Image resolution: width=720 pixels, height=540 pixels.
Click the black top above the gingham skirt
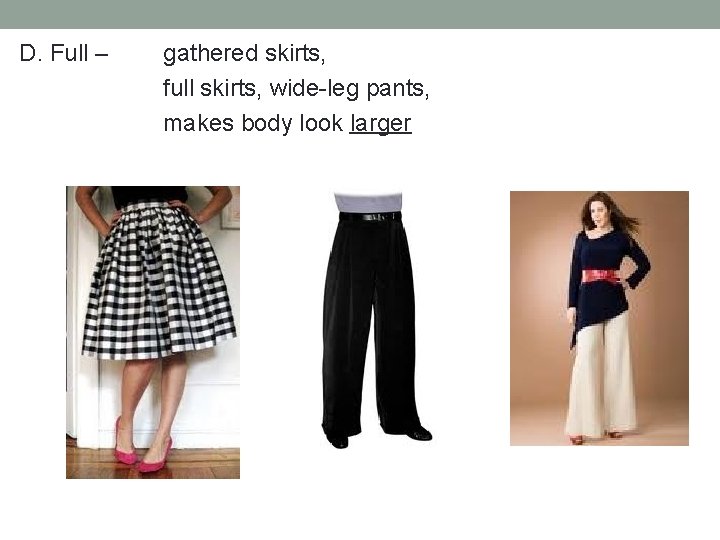[x=149, y=195]
